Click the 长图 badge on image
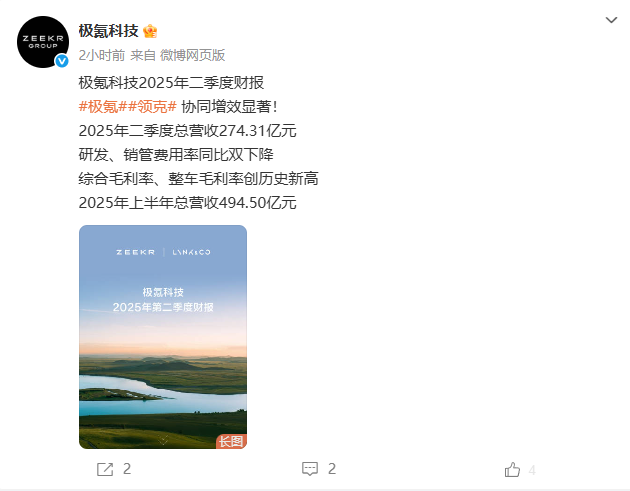Image resolution: width=630 pixels, height=491 pixels. coord(231,441)
